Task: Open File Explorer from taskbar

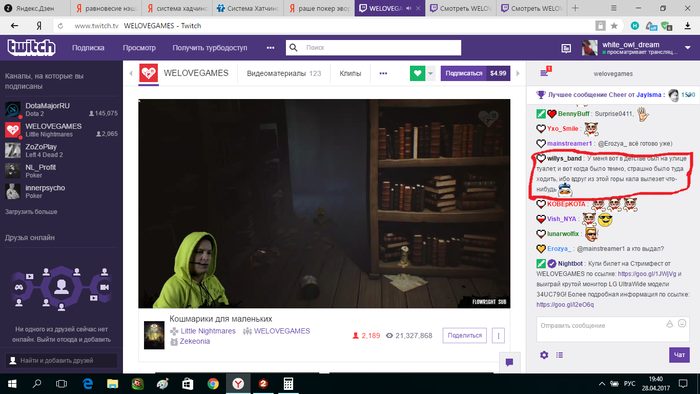Action: 112,383
